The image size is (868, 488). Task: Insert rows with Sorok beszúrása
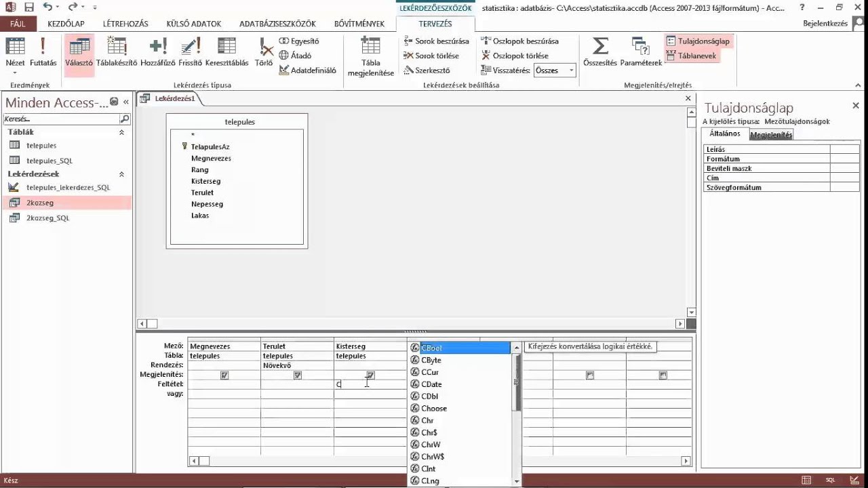coord(436,41)
